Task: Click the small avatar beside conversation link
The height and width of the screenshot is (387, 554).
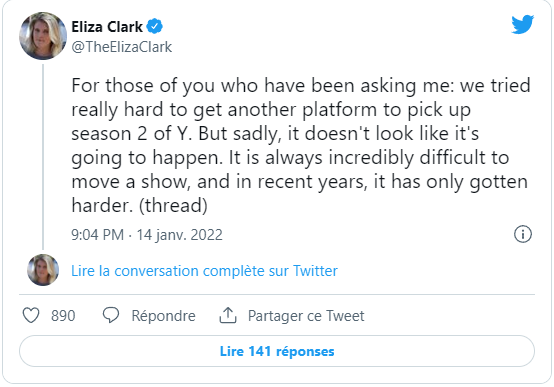Action: 43,270
